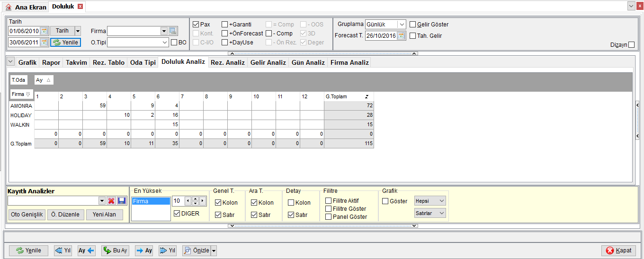
Task: Switch to the Rez. Tablo tab
Action: (108, 62)
